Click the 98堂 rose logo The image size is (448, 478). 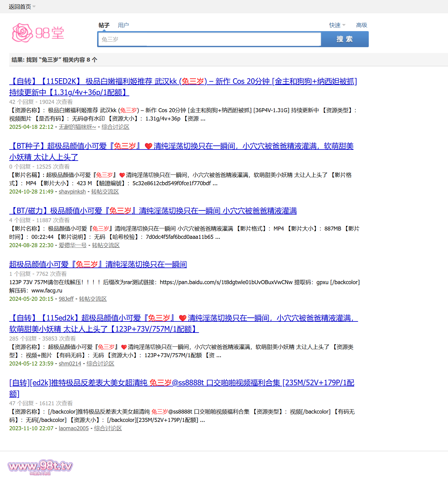[x=38, y=33]
